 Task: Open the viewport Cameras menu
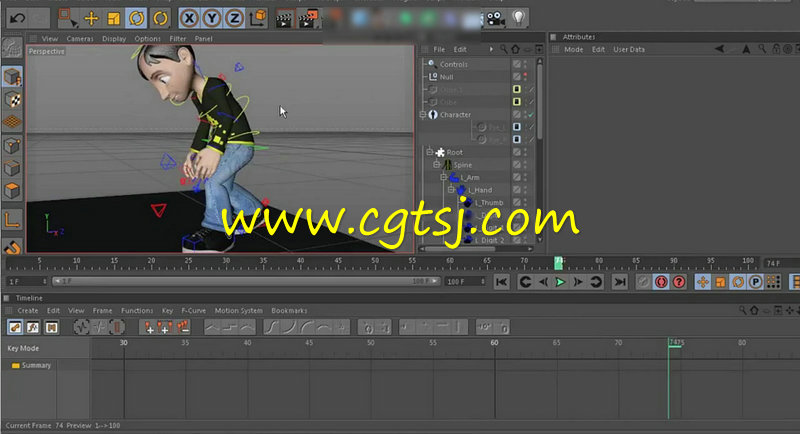coord(80,39)
